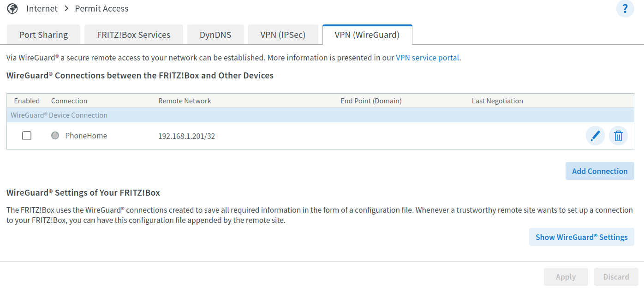644x293 pixels.
Task: Click the Apply button
Action: (566, 277)
